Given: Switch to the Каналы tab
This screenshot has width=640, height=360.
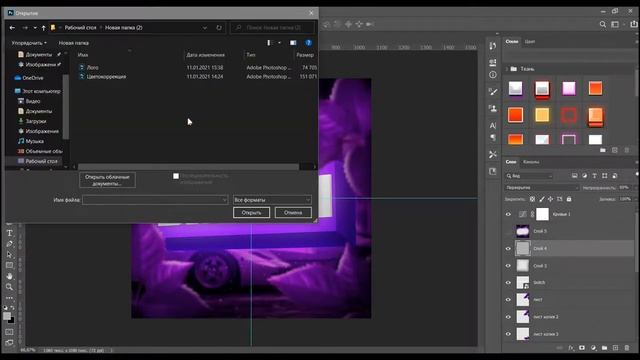Looking at the screenshot, I should 531,162.
